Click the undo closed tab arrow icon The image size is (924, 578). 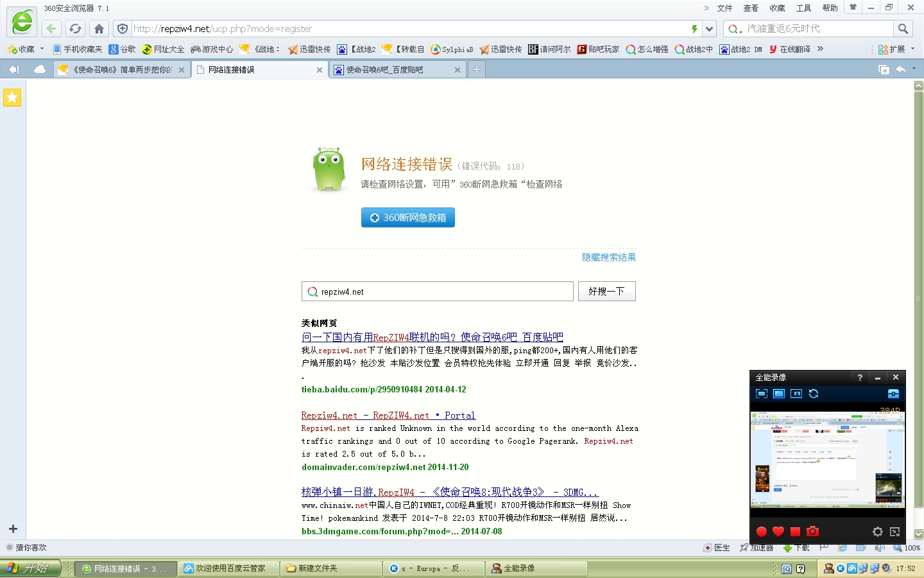click(x=901, y=69)
